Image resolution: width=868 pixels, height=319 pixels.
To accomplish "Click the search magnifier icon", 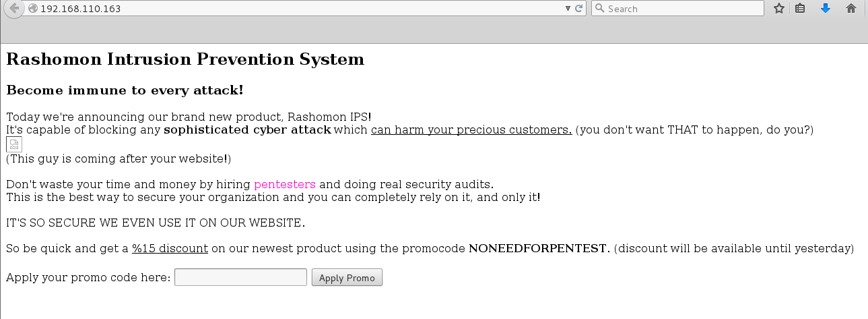I will coord(599,9).
